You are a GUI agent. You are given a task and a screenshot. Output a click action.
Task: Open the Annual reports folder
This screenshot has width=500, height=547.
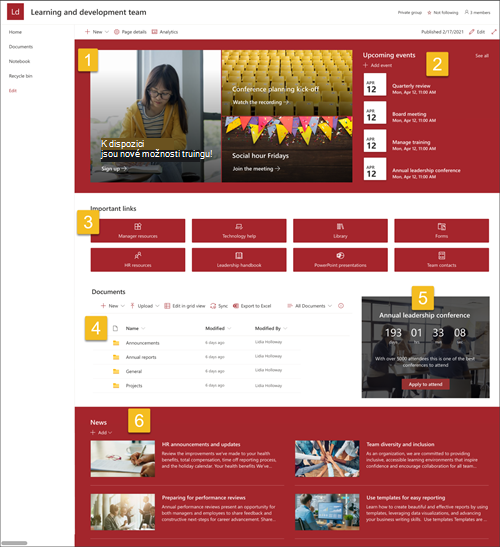(x=141, y=357)
